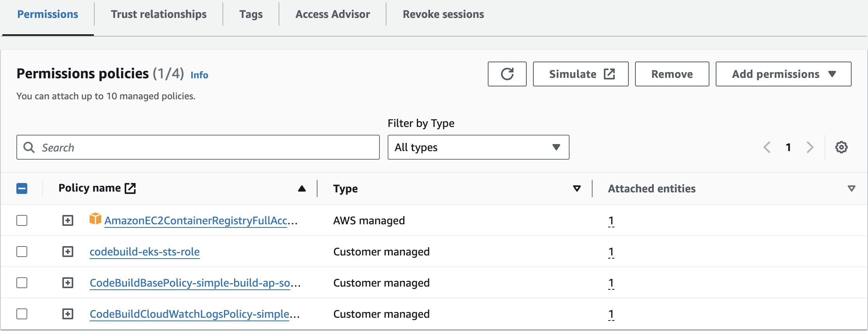Expand the codebuild-eks-sts-role policy details
Viewport: 868px width, 331px height.
pyautogui.click(x=68, y=252)
